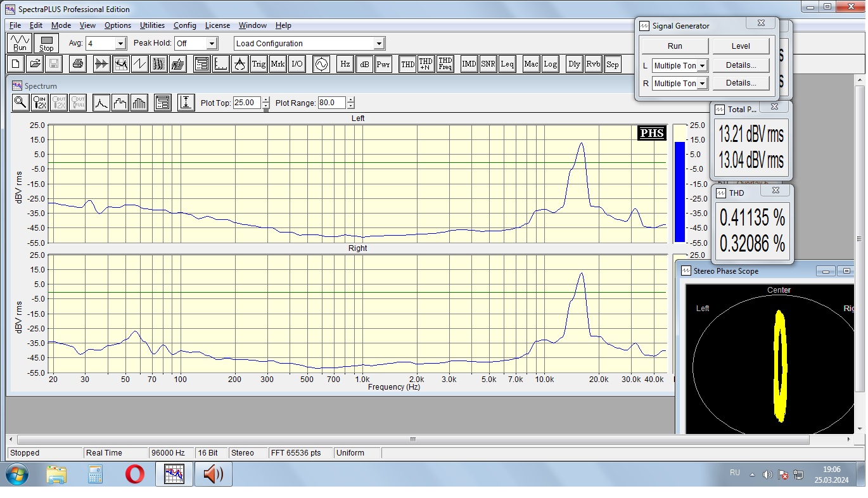Toggle the Hz frequency scale button

(345, 64)
